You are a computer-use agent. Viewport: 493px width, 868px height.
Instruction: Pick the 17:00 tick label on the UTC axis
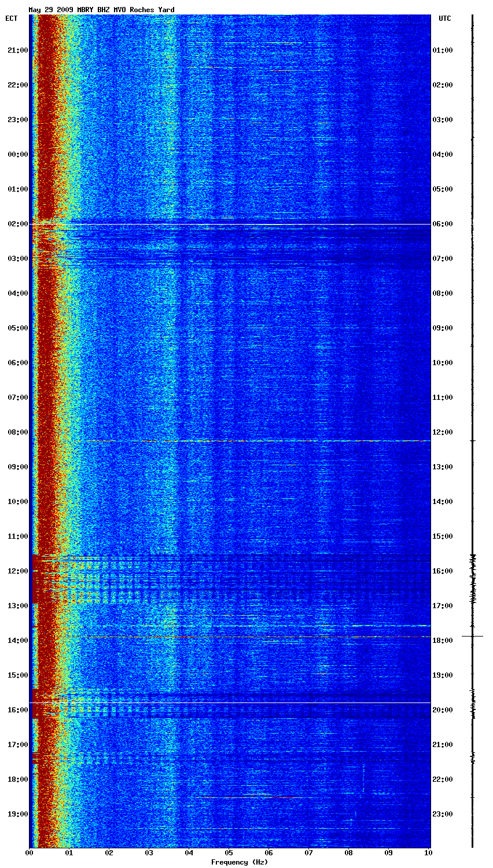443,606
